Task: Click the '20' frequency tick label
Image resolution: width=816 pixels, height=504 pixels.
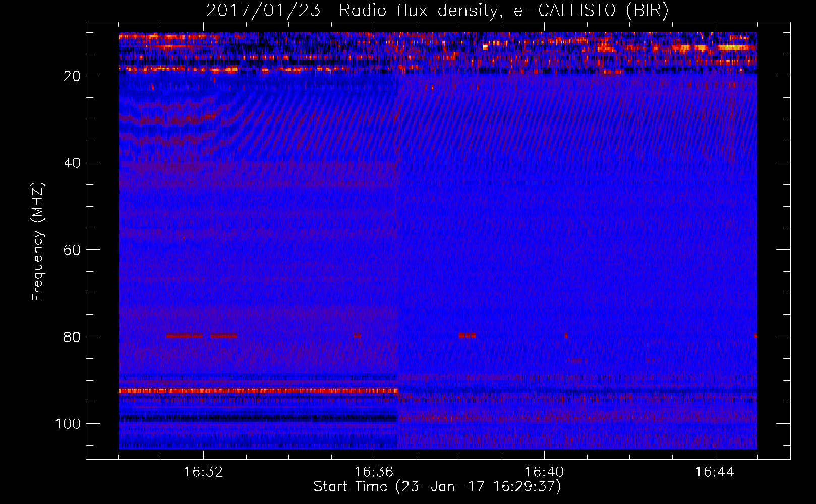Action: [x=73, y=76]
